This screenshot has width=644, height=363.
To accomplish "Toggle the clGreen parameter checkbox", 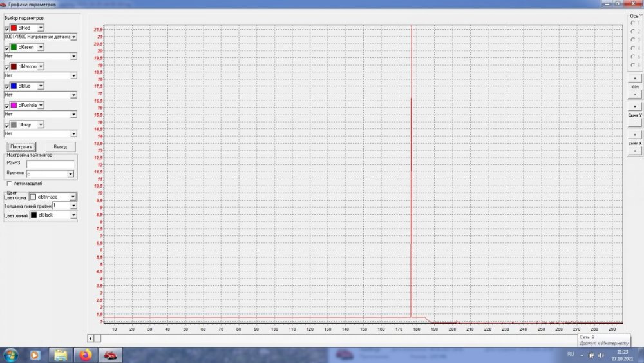I will 6,48.
